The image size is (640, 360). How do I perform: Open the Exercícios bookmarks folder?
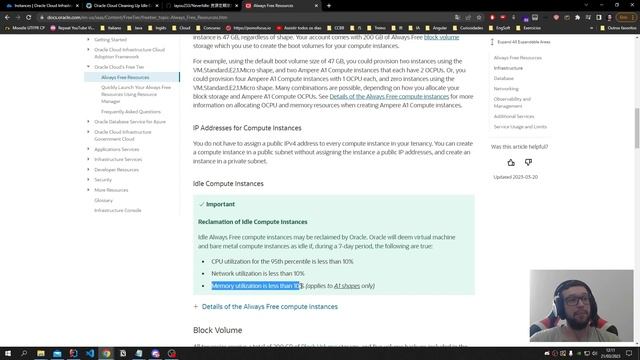(528, 28)
